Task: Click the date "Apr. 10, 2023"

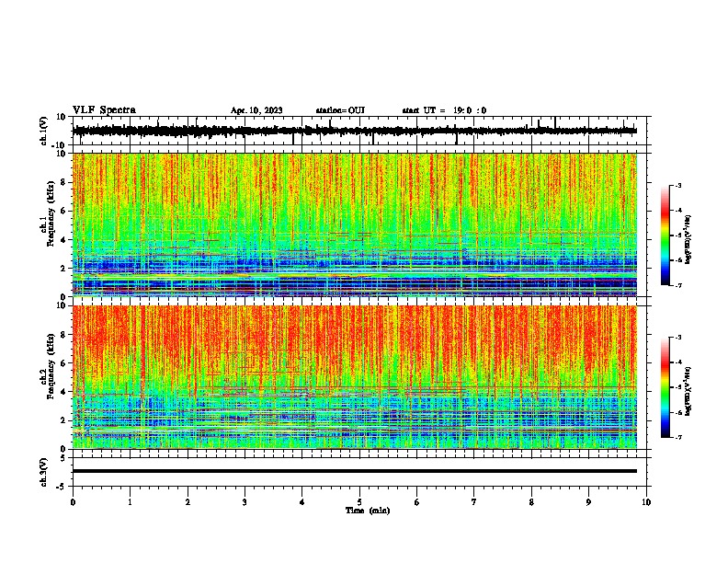Action: (x=256, y=110)
